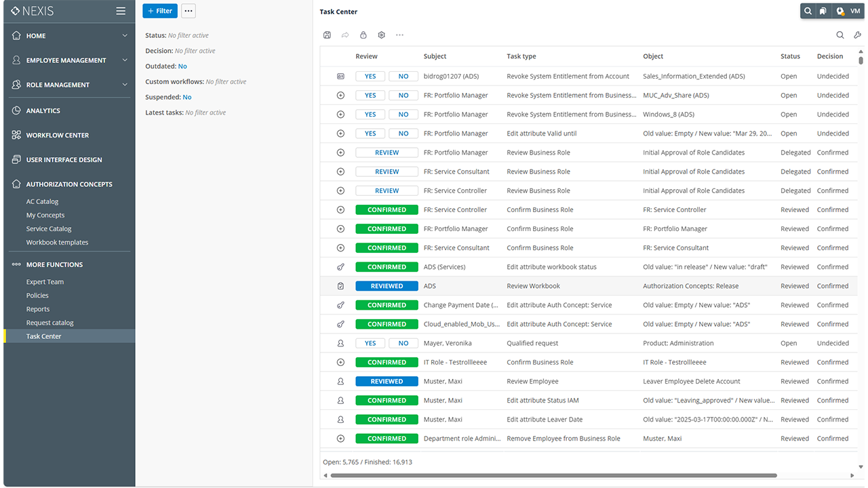Image resolution: width=868 pixels, height=488 pixels.
Task: Open Workflow Center from the sidebar
Action: click(58, 136)
